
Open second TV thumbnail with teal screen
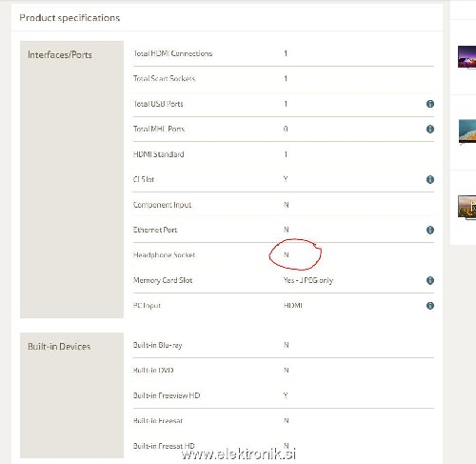coord(467,131)
